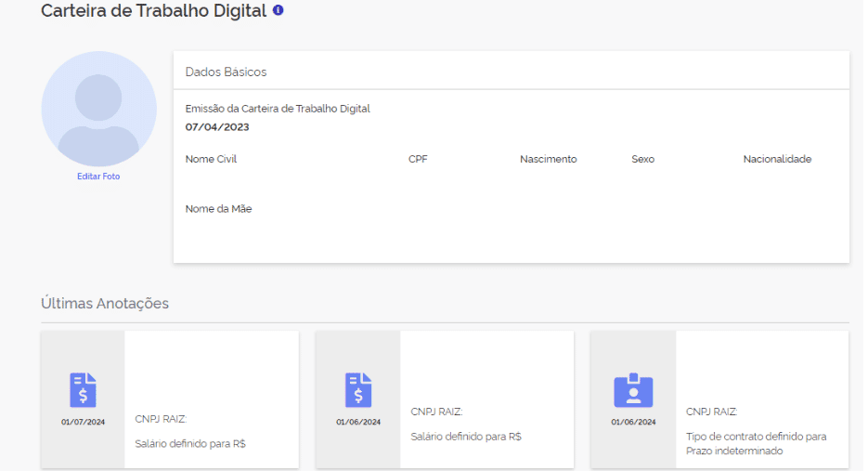The width and height of the screenshot is (868, 471).
Task: Select the CPF field label
Action: click(x=418, y=159)
